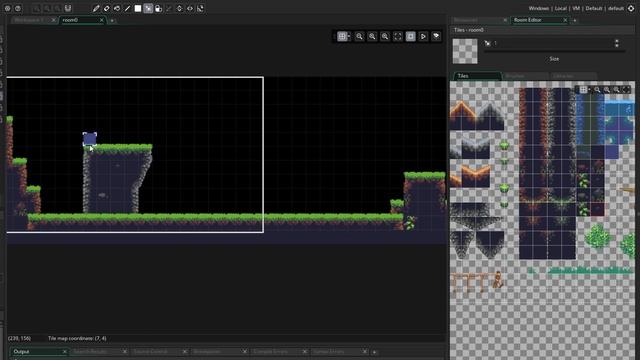The width and height of the screenshot is (640, 360).
Task: Close the Output tab
Action: pyautogui.click(x=64, y=351)
